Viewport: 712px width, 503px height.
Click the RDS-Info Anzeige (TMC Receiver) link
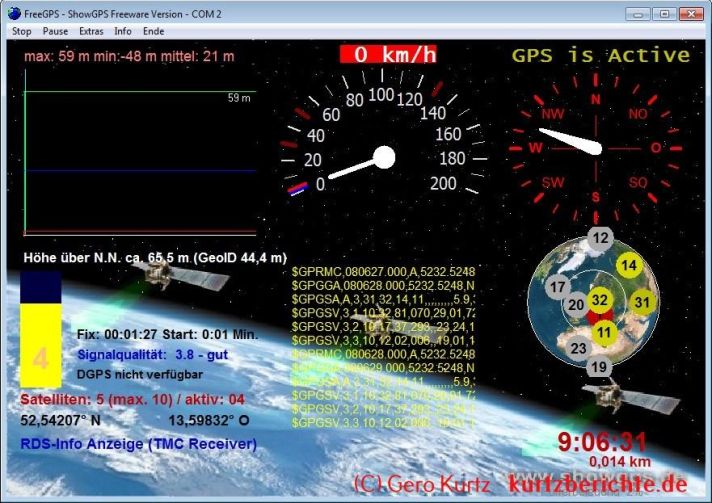coord(138,444)
